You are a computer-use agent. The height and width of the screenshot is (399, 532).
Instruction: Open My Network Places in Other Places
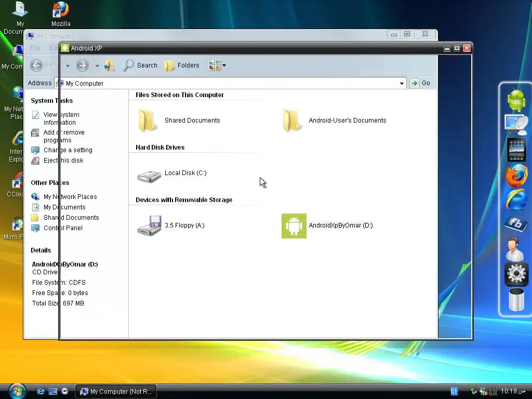coord(70,197)
